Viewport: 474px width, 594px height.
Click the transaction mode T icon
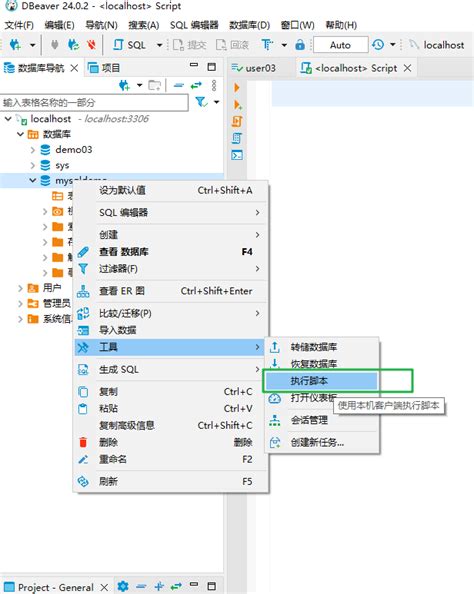tap(267, 45)
